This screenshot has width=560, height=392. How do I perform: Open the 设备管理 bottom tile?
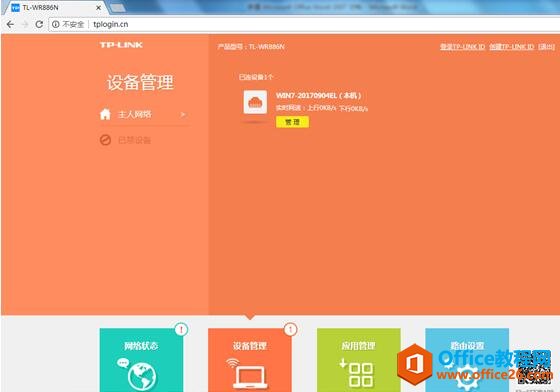pos(250,360)
